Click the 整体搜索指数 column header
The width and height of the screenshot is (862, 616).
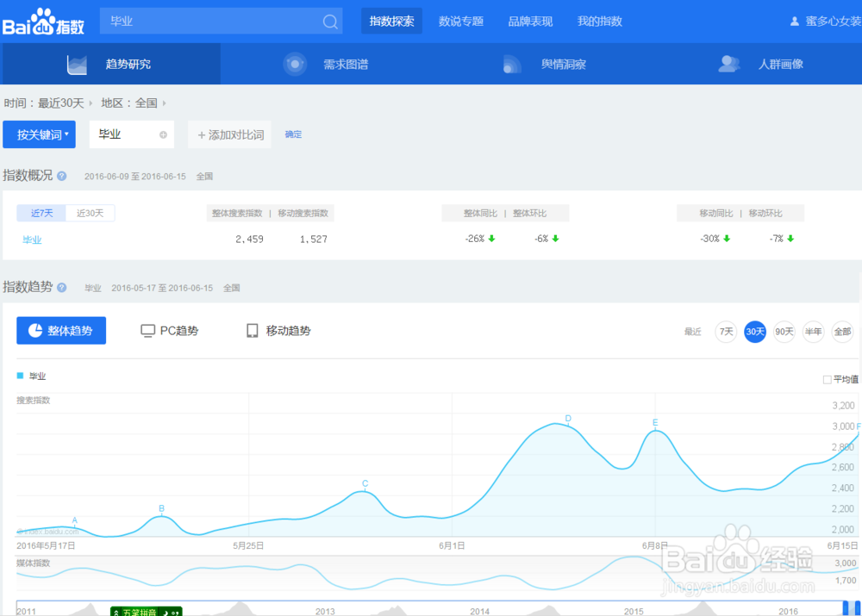[238, 213]
